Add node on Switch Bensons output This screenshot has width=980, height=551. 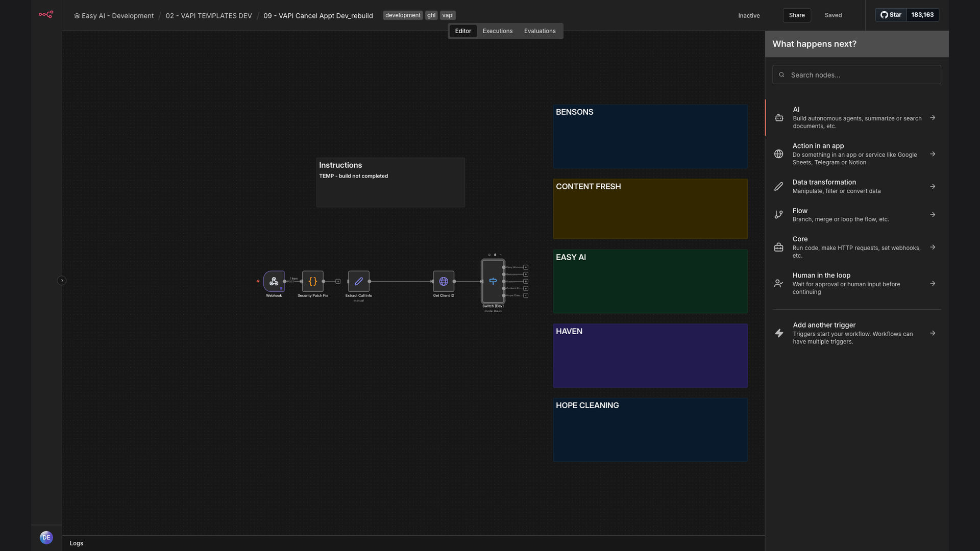526,274
